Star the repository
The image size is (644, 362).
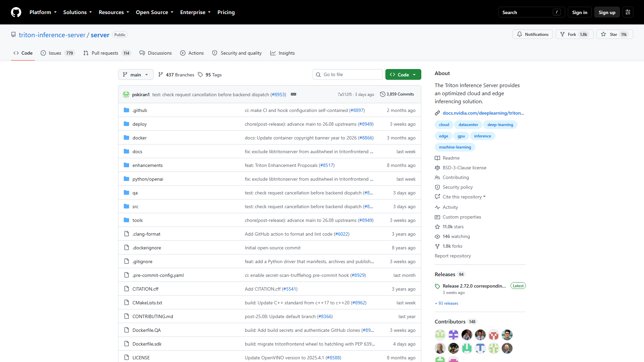(x=614, y=34)
